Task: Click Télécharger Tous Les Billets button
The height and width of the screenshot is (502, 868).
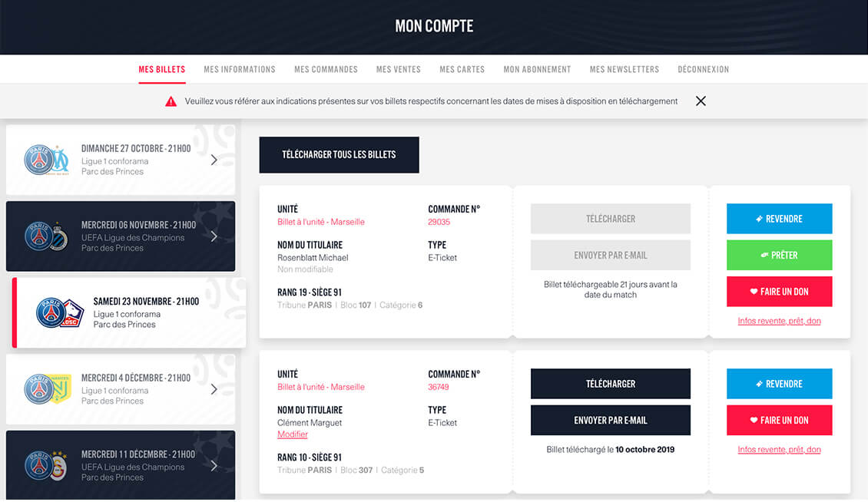Action: click(x=339, y=154)
